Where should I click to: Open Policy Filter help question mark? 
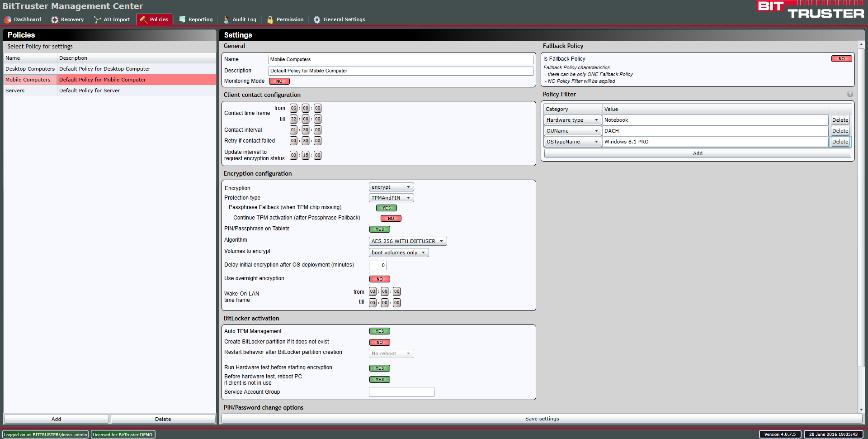point(850,94)
